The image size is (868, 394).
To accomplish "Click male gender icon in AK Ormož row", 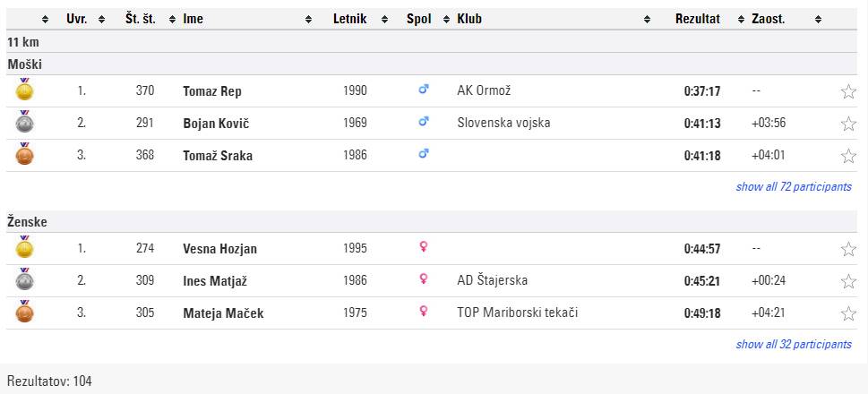I will click(424, 90).
